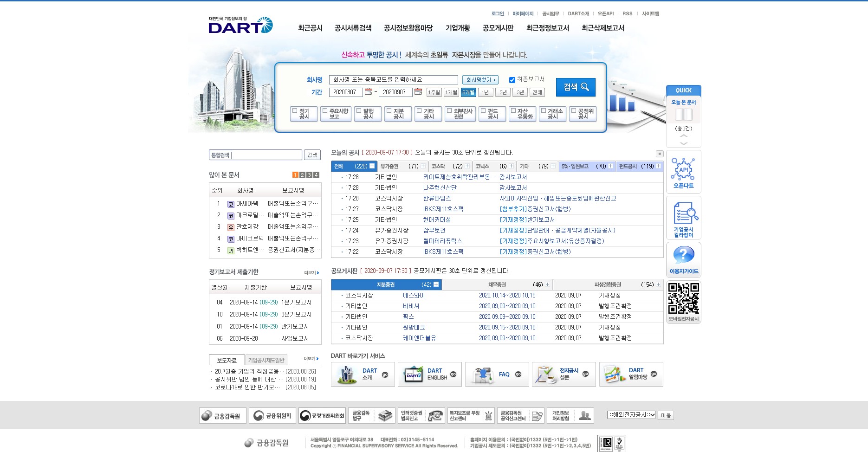
Task: Check the 발행공시 checkbox
Action: pos(359,110)
